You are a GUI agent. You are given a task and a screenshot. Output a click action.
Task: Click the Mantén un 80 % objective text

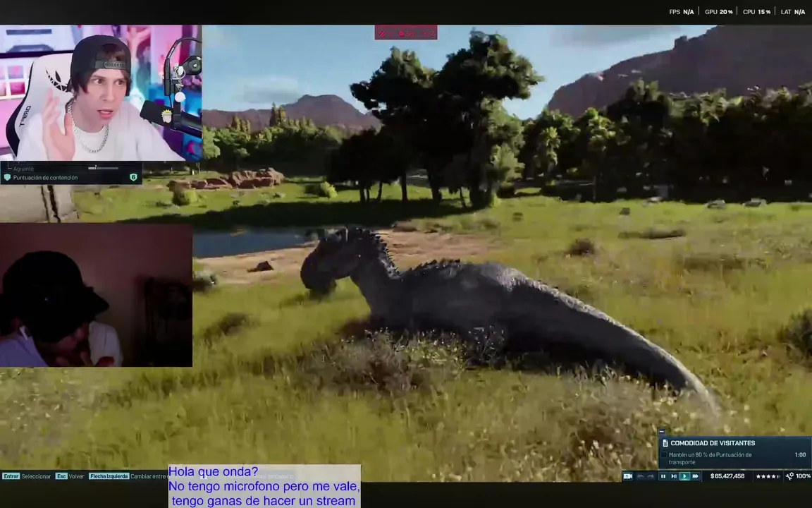pos(710,458)
